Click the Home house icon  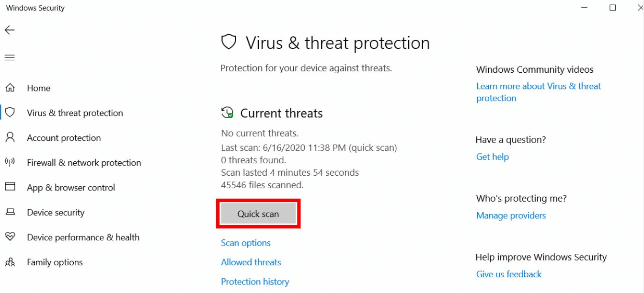point(10,88)
